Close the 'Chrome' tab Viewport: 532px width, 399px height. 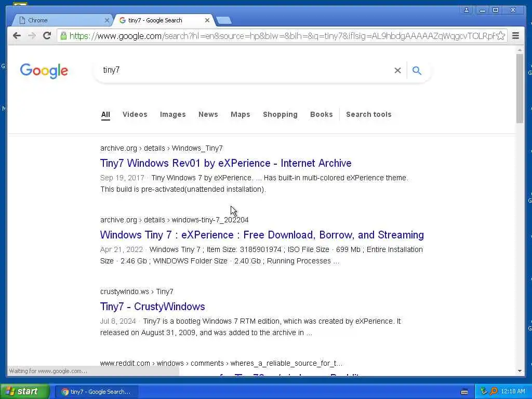(x=107, y=20)
